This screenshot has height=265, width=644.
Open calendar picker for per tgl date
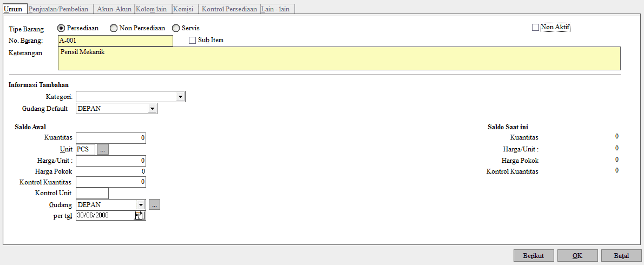click(x=139, y=216)
